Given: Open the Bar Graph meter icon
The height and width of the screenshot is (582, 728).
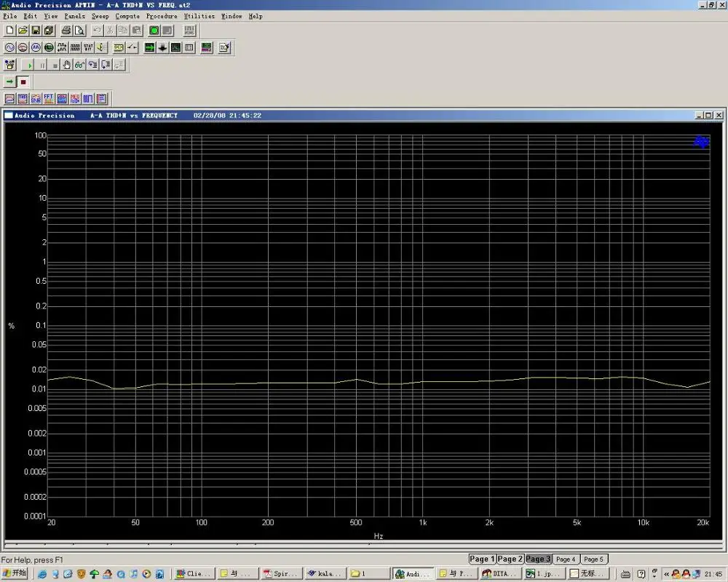Looking at the screenshot, I should tap(207, 47).
